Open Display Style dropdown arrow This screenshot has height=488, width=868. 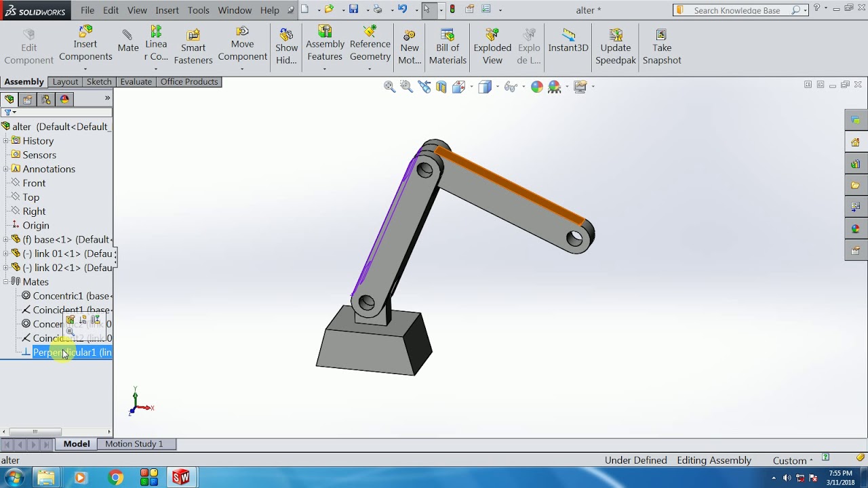(498, 86)
